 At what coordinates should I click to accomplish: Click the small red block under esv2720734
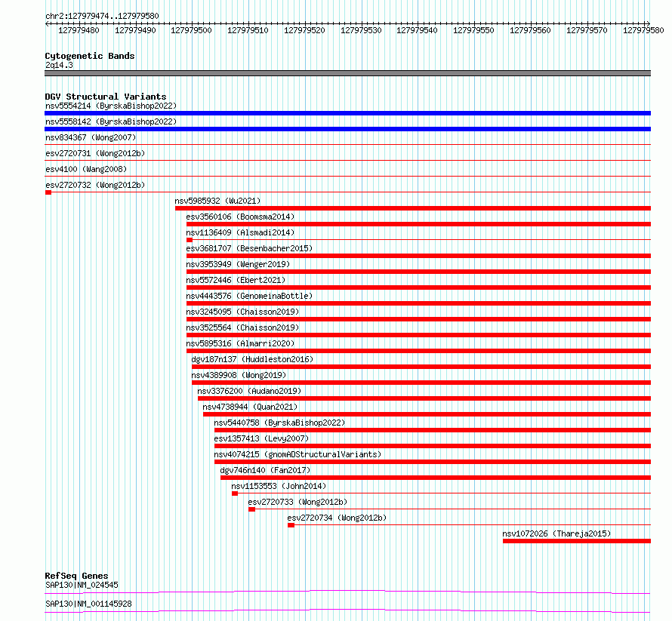coord(291,525)
